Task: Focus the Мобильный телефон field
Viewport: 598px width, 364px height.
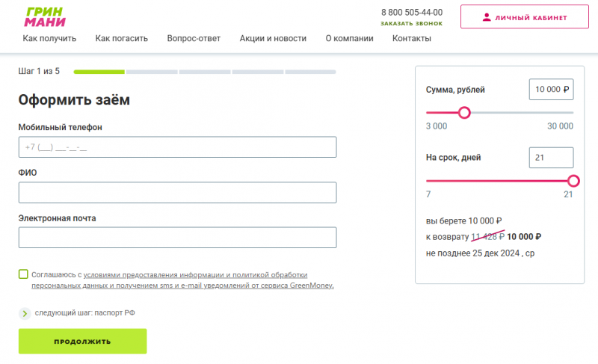Action: pyautogui.click(x=177, y=147)
